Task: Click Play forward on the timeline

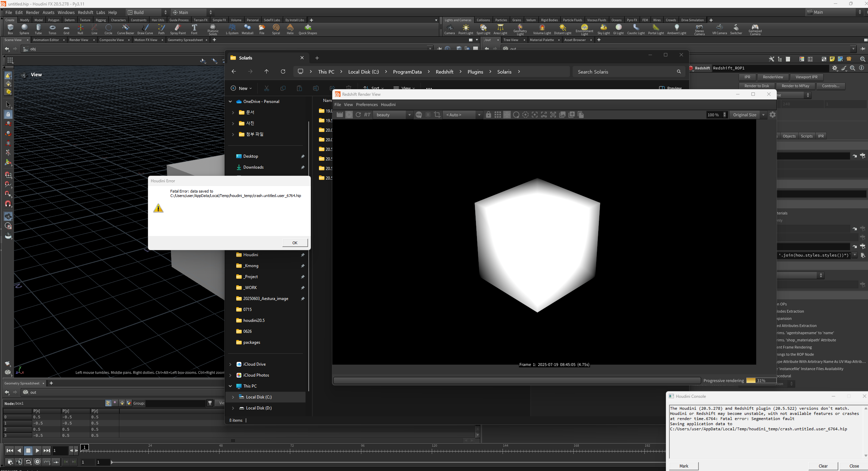Action: coord(38,450)
